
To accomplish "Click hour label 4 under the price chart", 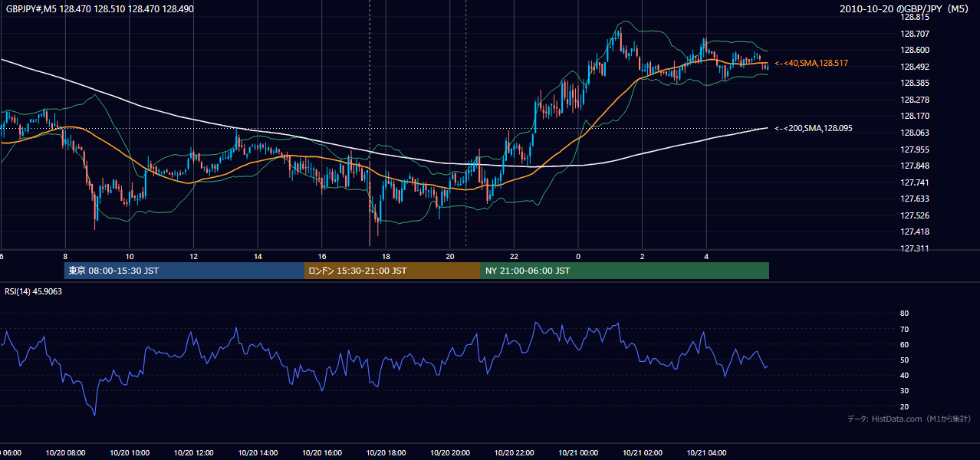I will click(706, 256).
